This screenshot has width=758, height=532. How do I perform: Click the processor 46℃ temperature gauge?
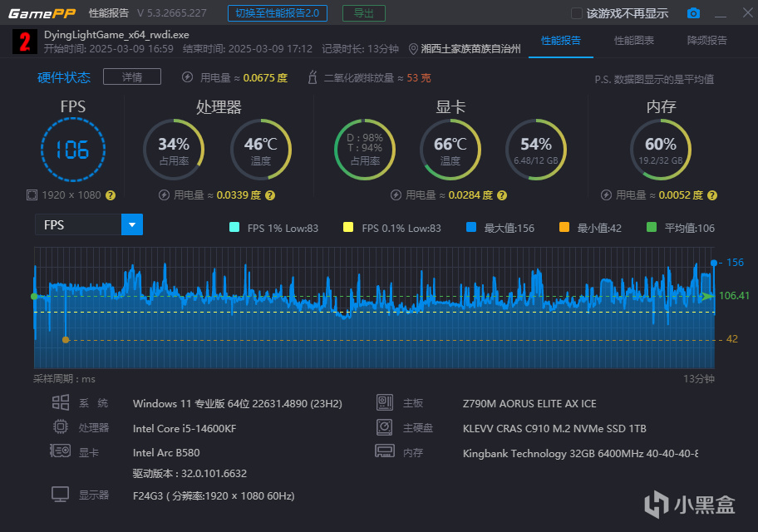coord(261,150)
